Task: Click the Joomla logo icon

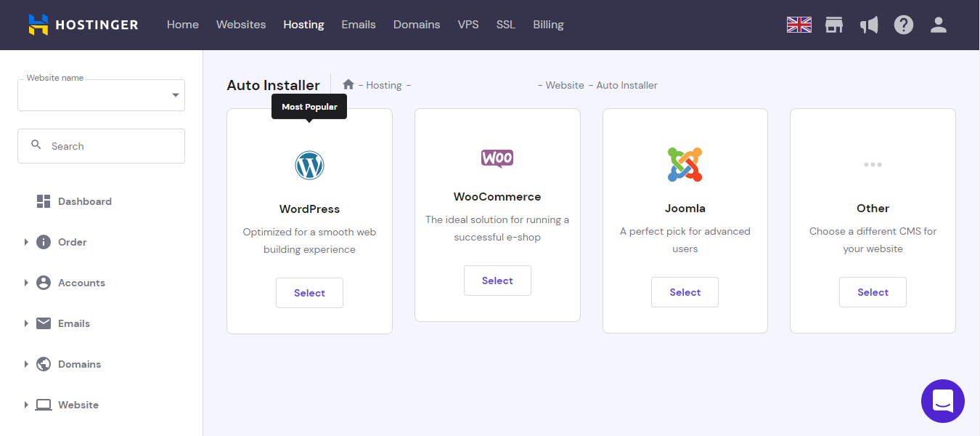Action: [685, 165]
